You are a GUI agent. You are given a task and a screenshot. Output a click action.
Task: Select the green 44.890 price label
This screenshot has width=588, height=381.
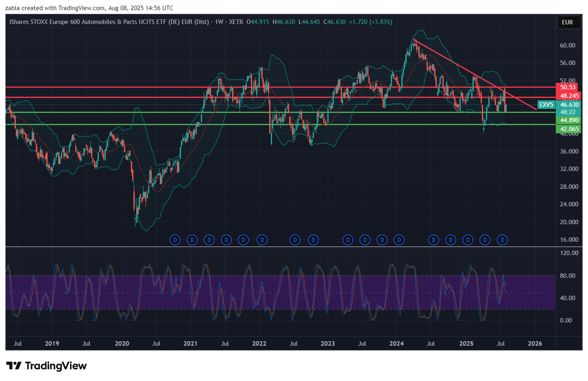coord(569,120)
